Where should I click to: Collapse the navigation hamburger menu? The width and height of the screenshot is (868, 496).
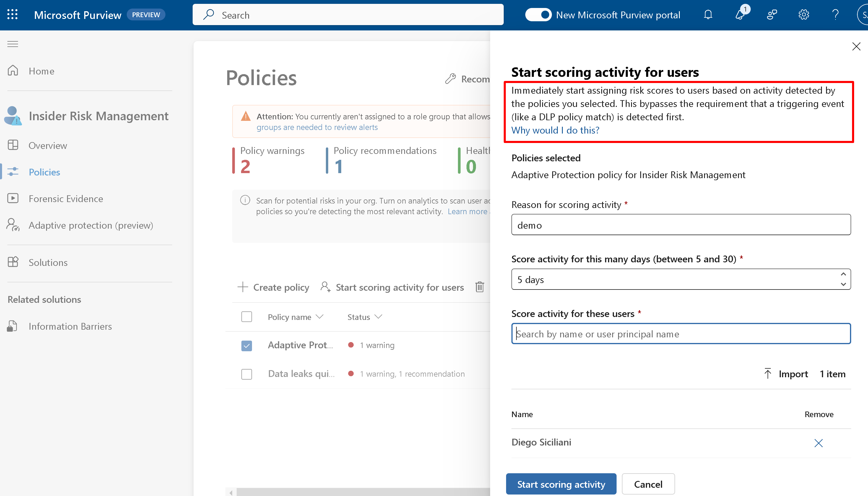(13, 44)
